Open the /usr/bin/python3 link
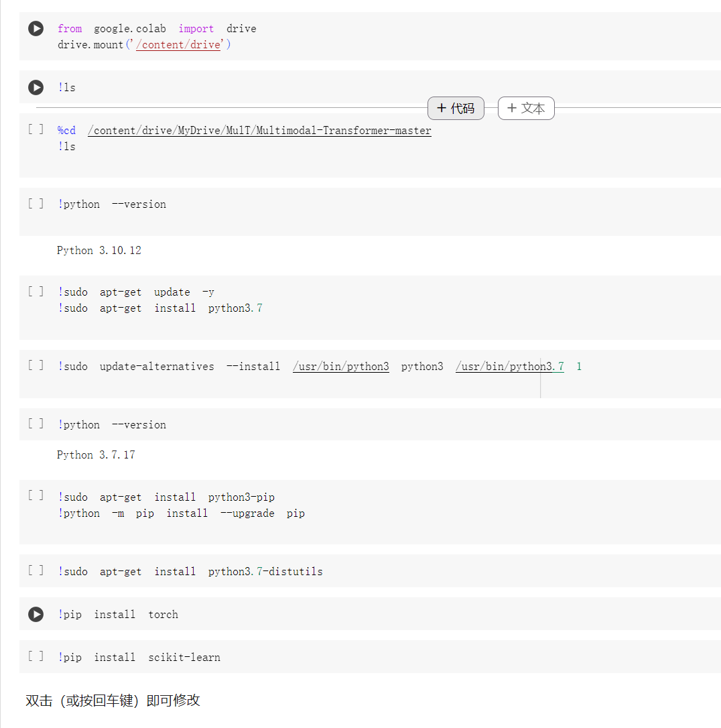This screenshot has width=721, height=728. pyautogui.click(x=340, y=366)
